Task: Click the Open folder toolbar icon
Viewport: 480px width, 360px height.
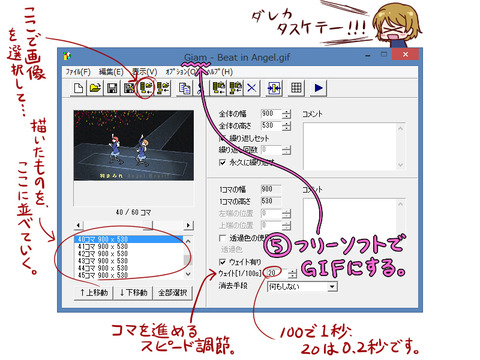Action: pos(95,88)
